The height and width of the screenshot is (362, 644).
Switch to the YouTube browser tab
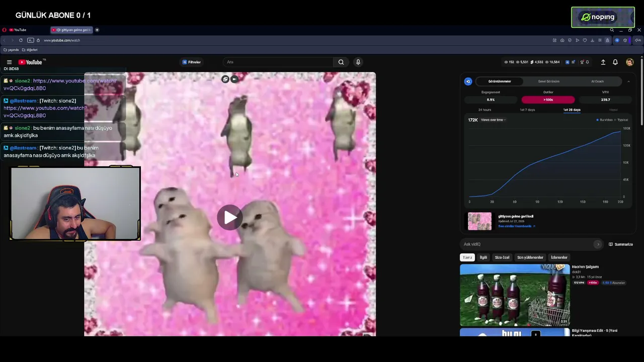(28, 30)
